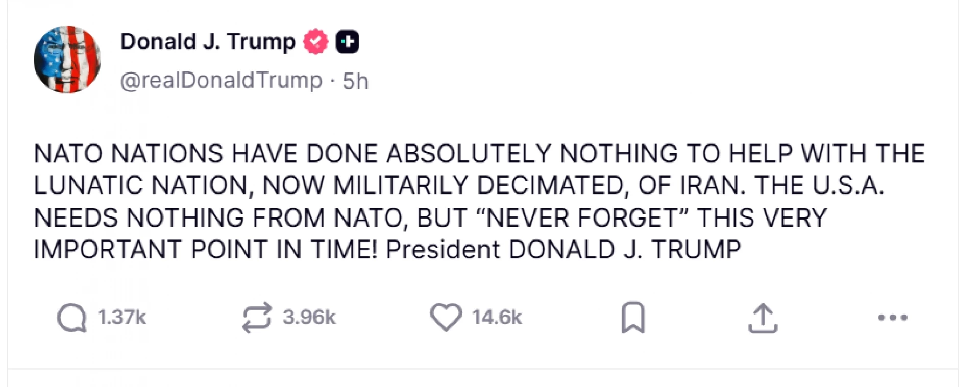
Task: Click the red verified checkmark badge
Action: (x=316, y=41)
